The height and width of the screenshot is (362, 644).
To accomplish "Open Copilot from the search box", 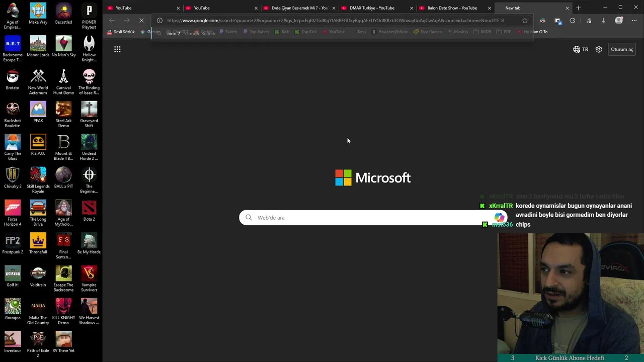I will pos(499,218).
